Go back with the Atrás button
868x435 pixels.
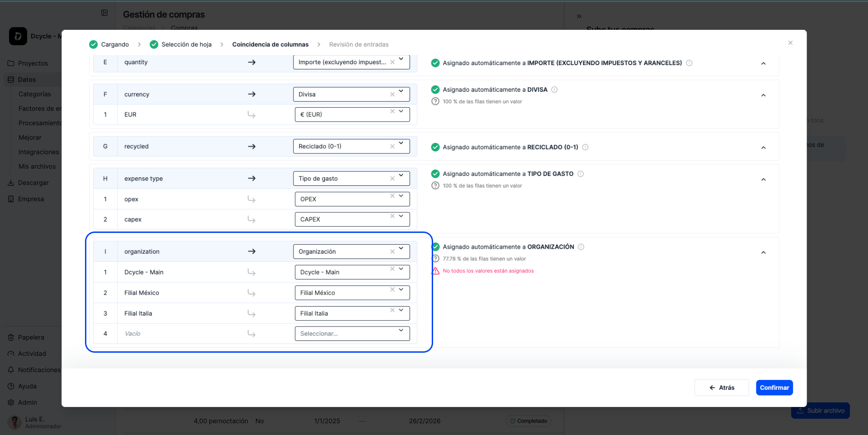pos(722,388)
